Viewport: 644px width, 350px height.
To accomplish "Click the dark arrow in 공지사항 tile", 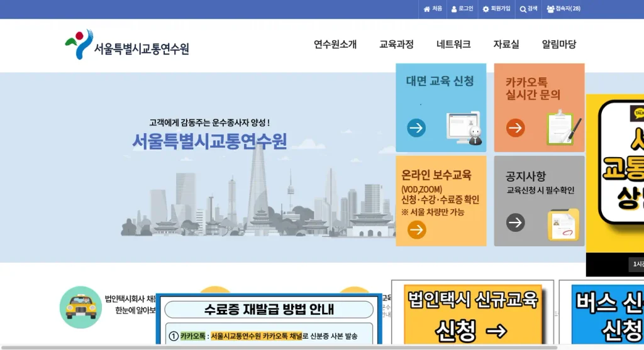I will pyautogui.click(x=515, y=222).
